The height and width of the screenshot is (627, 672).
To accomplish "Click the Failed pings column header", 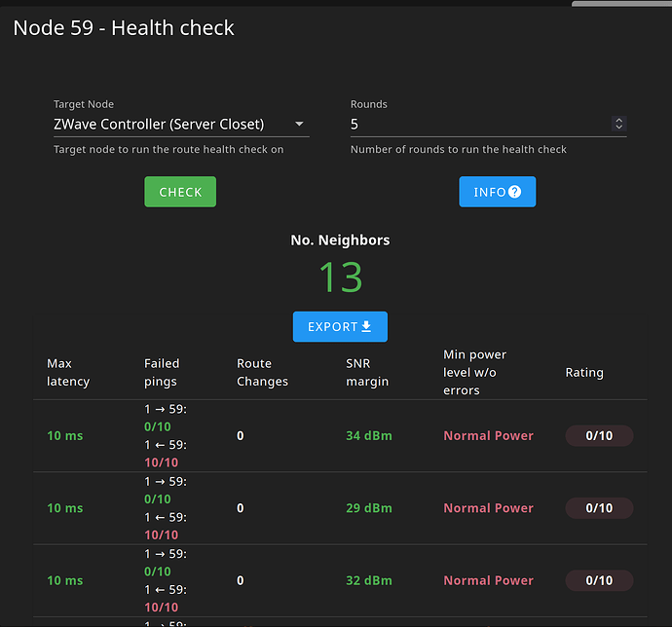I will click(162, 372).
